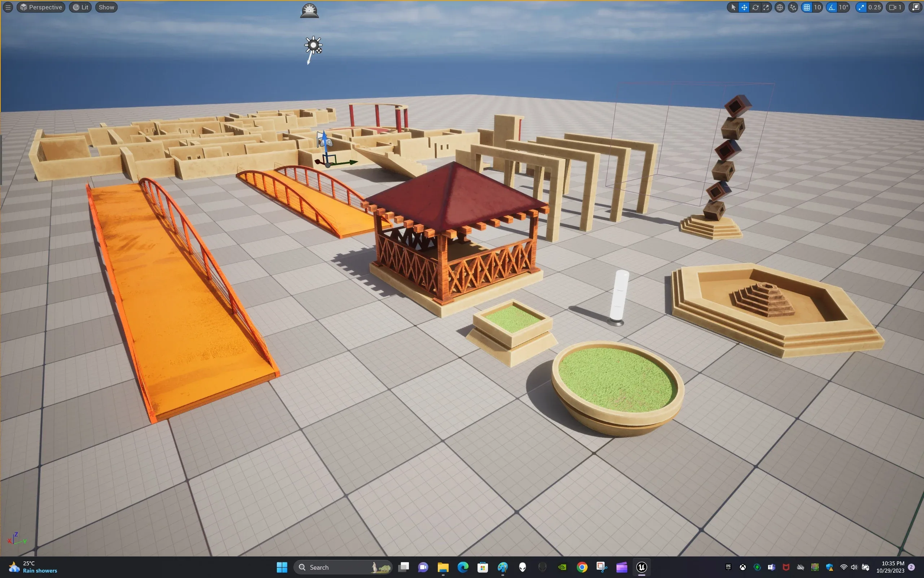Open Windows Security warning tray icon
This screenshot has width=924, height=578.
click(829, 567)
